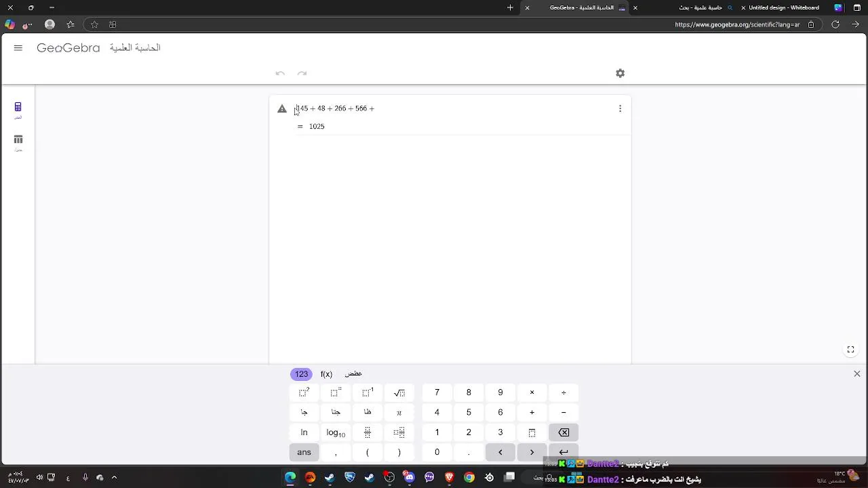The height and width of the screenshot is (488, 868).
Task: Tap the ln key
Action: pos(304,432)
